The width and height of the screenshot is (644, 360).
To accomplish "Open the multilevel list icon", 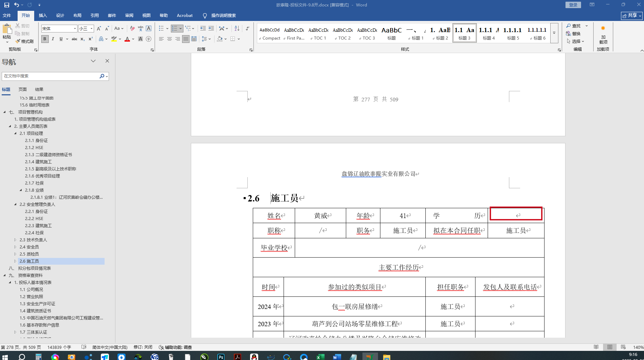I will (x=188, y=29).
